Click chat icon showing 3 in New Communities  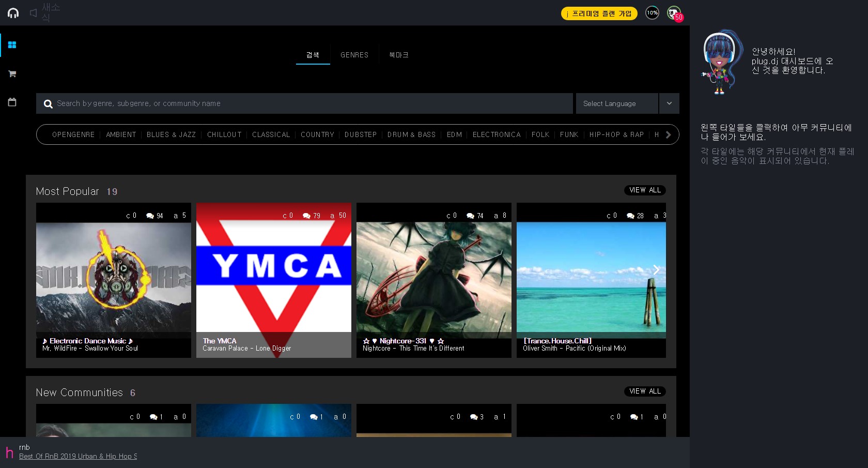point(474,417)
